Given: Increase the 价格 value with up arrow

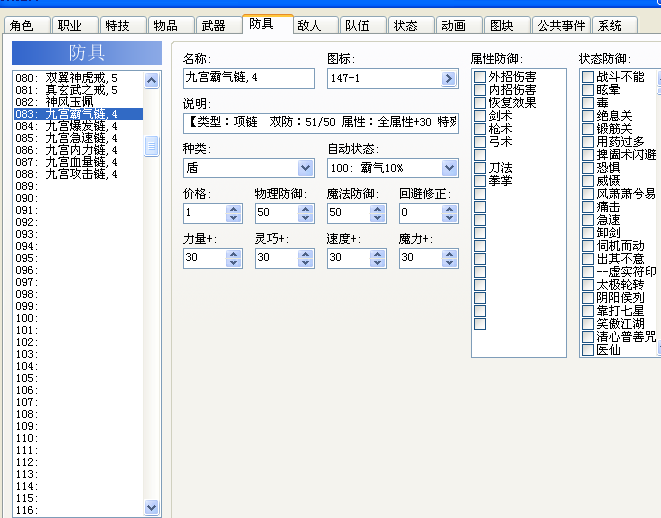Looking at the screenshot, I should (234, 209).
